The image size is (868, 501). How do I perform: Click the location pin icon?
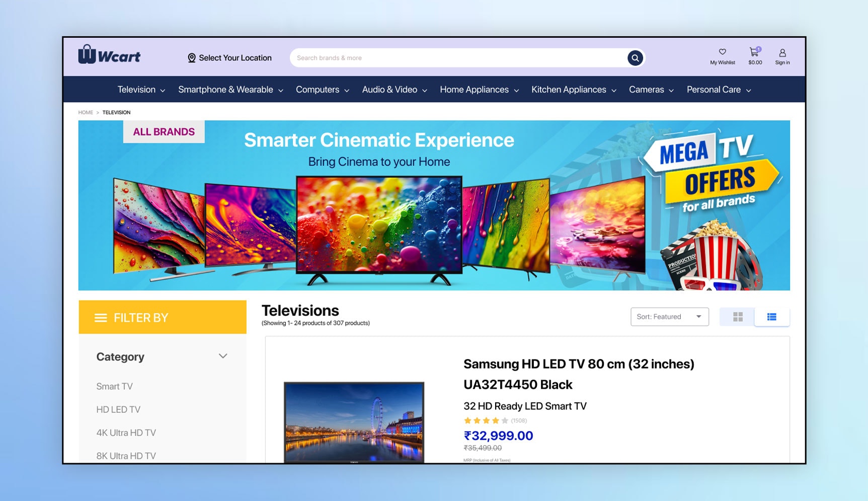[x=191, y=58]
